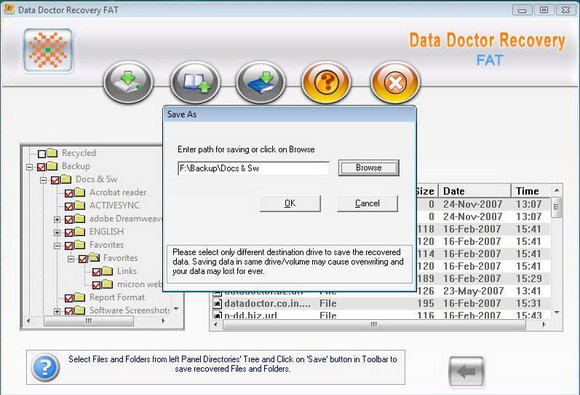Select the Report Format tree label
The width and height of the screenshot is (580, 395).
117,297
